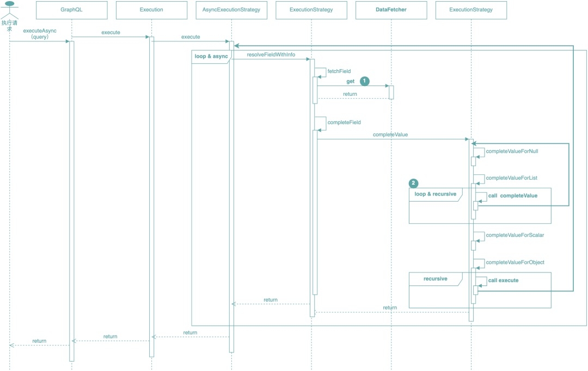Click the executeAsync (query) message label

coord(40,34)
